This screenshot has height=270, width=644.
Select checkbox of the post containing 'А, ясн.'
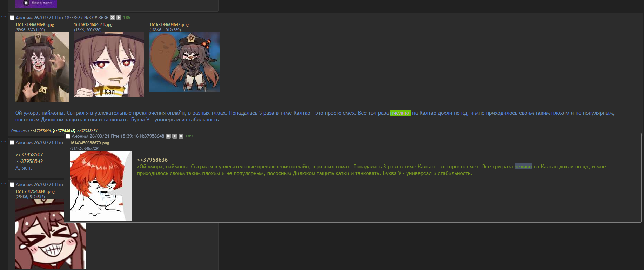12,143
